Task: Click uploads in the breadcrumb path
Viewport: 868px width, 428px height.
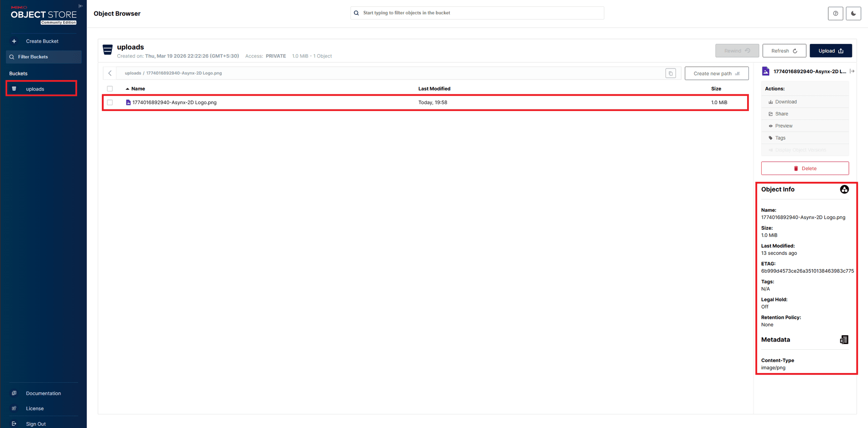Action: pos(133,73)
